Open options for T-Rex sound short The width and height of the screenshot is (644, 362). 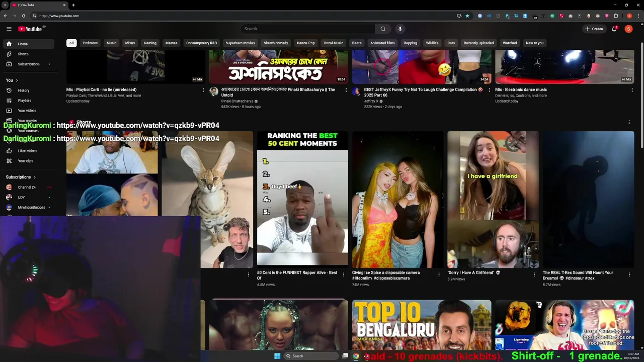click(x=629, y=275)
